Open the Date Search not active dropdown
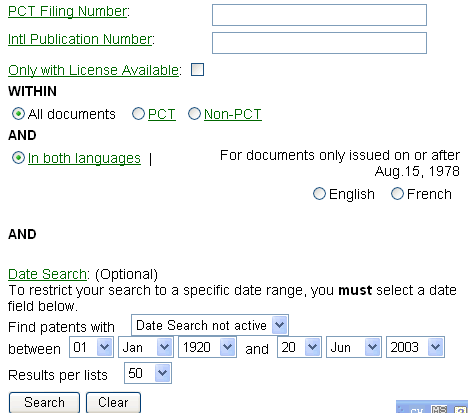Image resolution: width=469 pixels, height=414 pixels. (210, 325)
